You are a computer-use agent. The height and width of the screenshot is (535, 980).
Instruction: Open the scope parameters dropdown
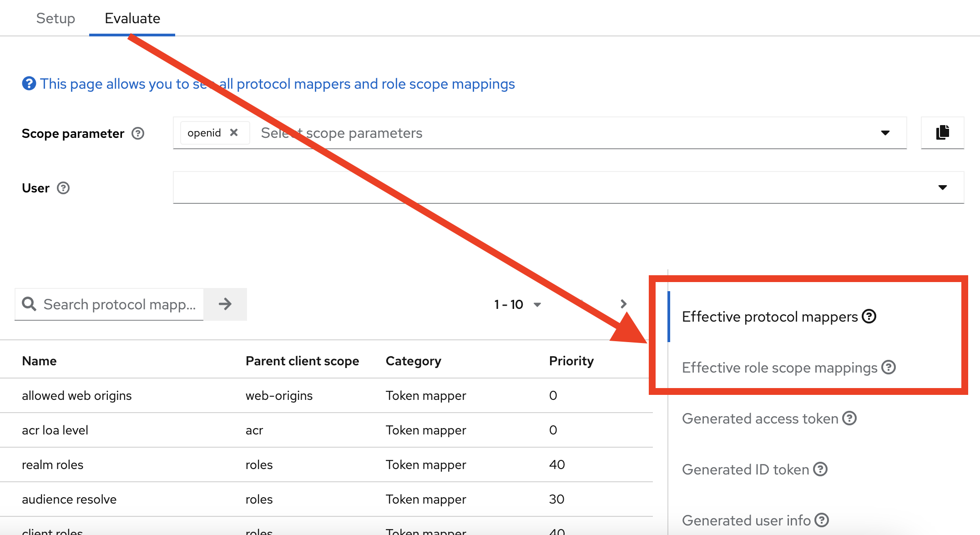tap(885, 133)
